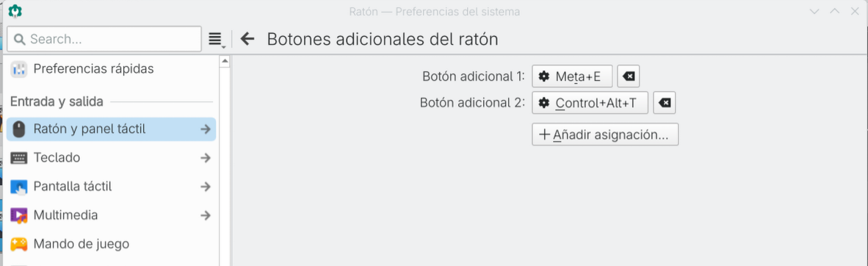Click the mouse icon for Ratón y panel táctil
The width and height of the screenshot is (868, 266).
(19, 129)
